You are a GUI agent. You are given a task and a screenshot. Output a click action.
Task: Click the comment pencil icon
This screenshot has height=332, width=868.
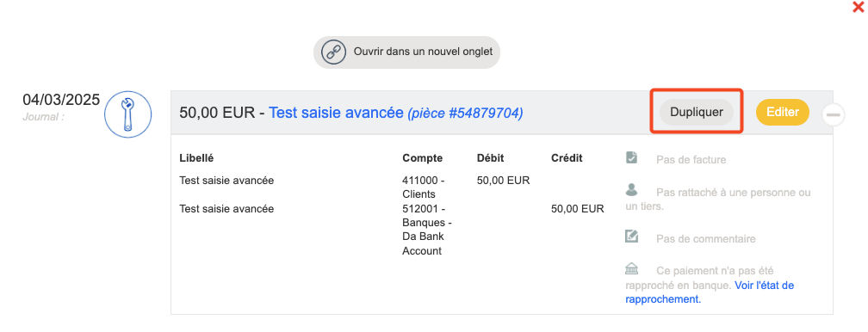pos(632,237)
